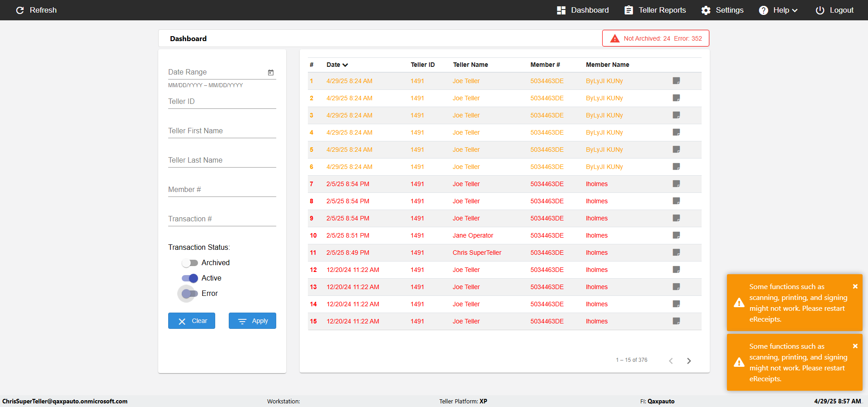Open the note icon for row 1
The image size is (868, 407).
pyautogui.click(x=676, y=81)
